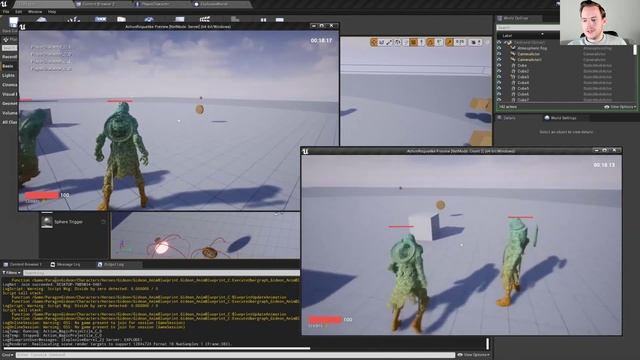Click the Sphere Trigger thumbnail

pyautogui.click(x=47, y=222)
